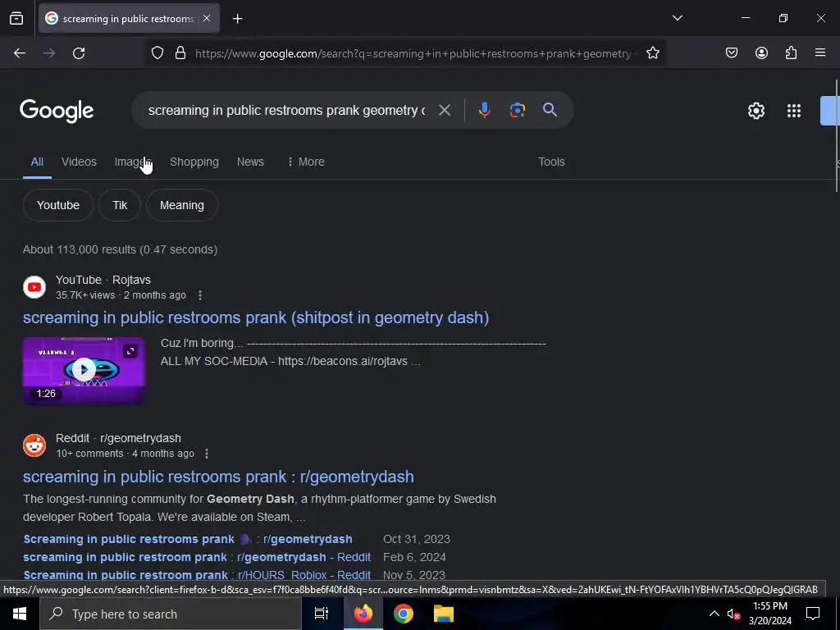
Task: Open the Feb 6, 2024 Reddit sublink
Action: (x=197, y=557)
